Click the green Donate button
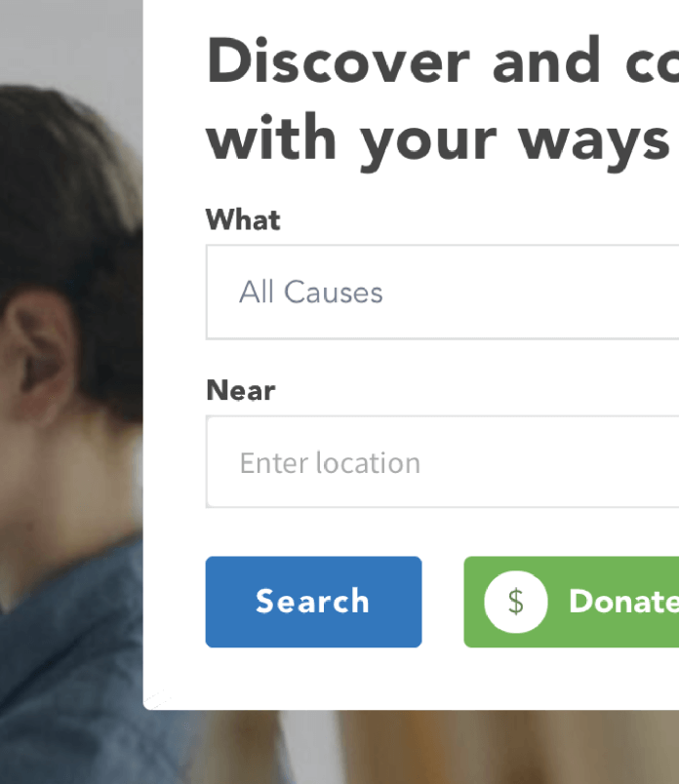 tap(572, 602)
